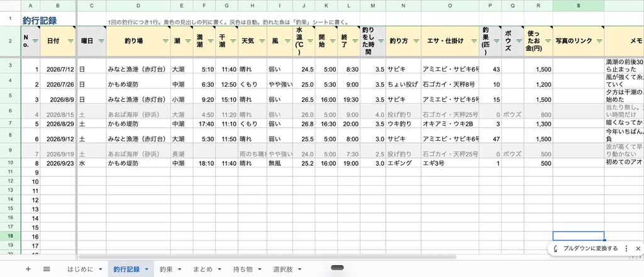Open the all sheets list icon
Screen dimensions: 644x277
pos(47,269)
